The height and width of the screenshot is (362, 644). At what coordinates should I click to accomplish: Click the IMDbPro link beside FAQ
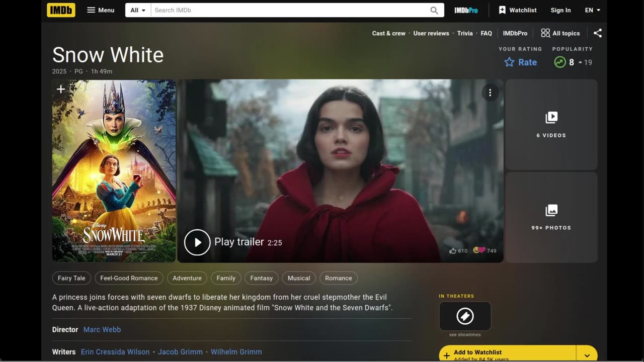click(x=515, y=33)
